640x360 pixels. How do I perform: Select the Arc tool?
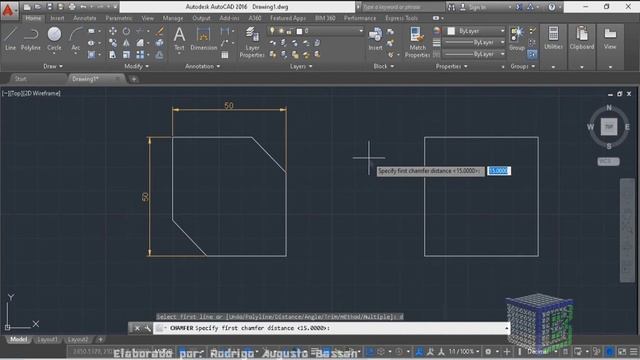point(76,39)
